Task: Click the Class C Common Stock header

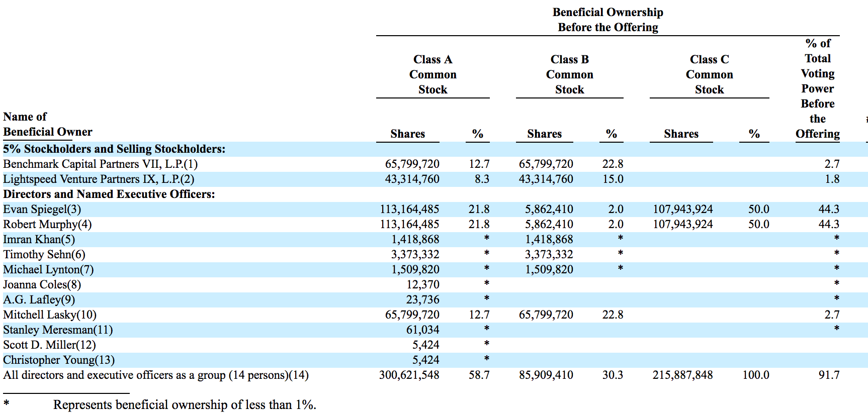Action: point(709,74)
